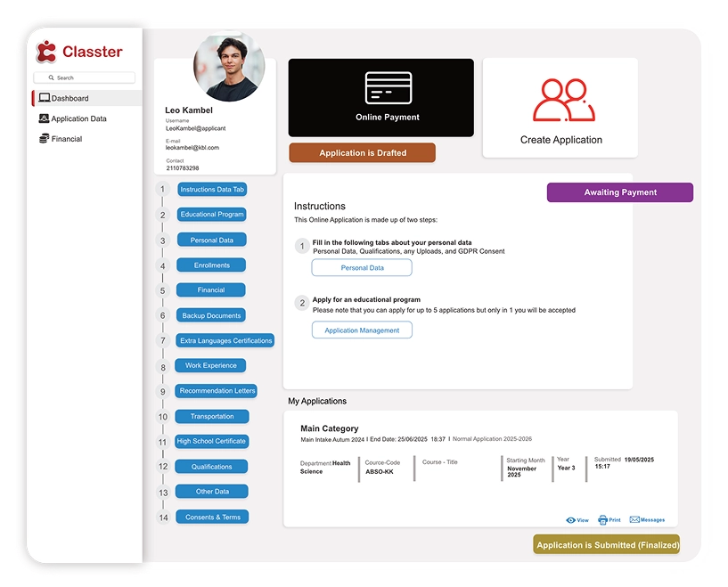
Task: Open the Enrollments step
Action: [x=212, y=265]
